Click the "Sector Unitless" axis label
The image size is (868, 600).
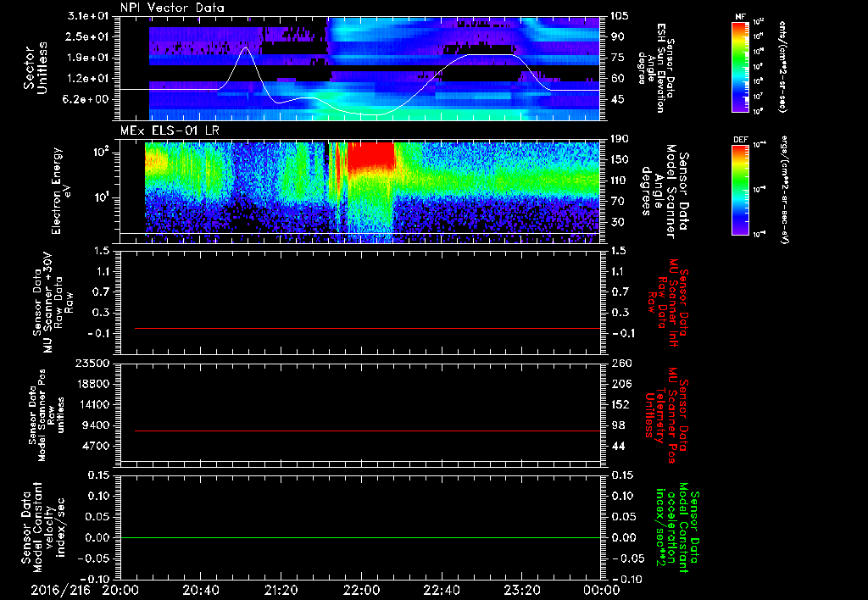click(x=36, y=68)
